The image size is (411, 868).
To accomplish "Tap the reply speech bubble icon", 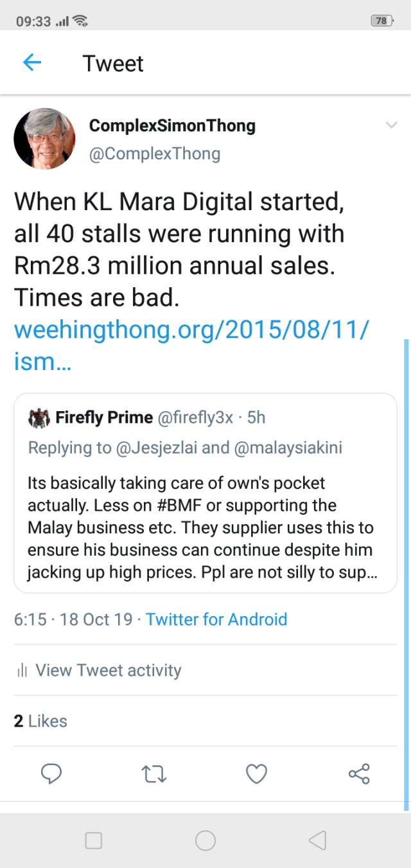I will click(x=51, y=774).
